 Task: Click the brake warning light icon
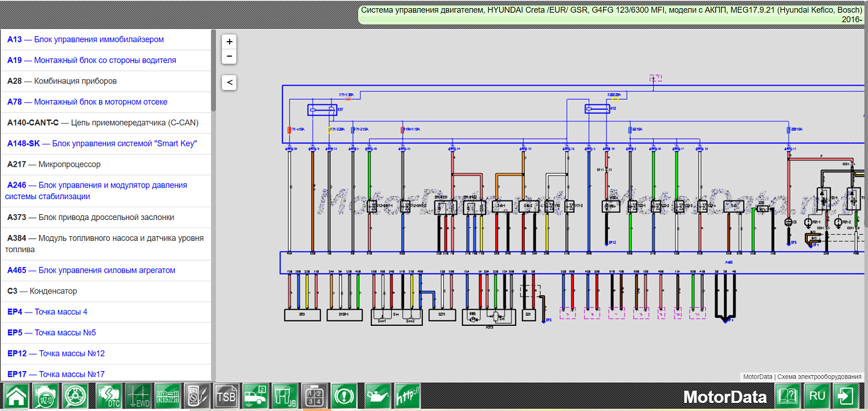click(344, 397)
